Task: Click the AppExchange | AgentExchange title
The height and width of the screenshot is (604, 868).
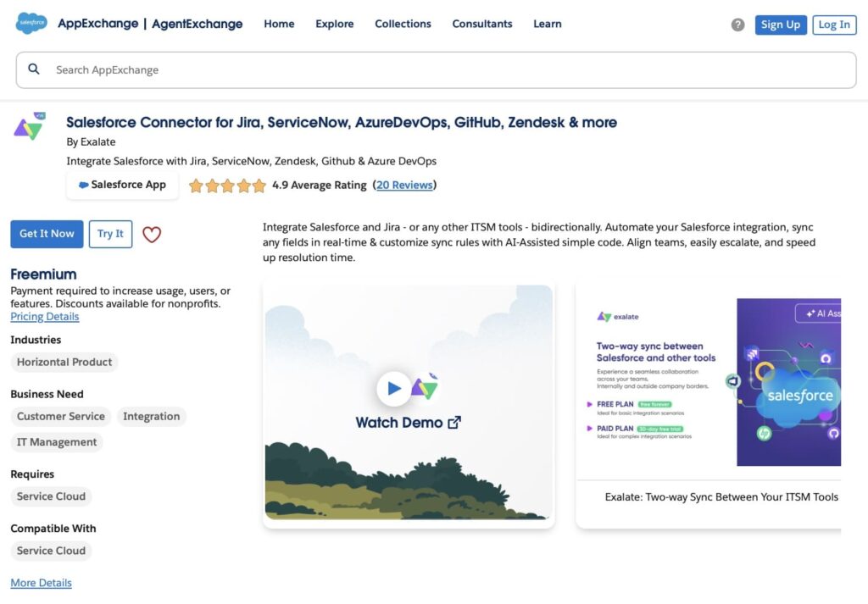Action: point(150,24)
